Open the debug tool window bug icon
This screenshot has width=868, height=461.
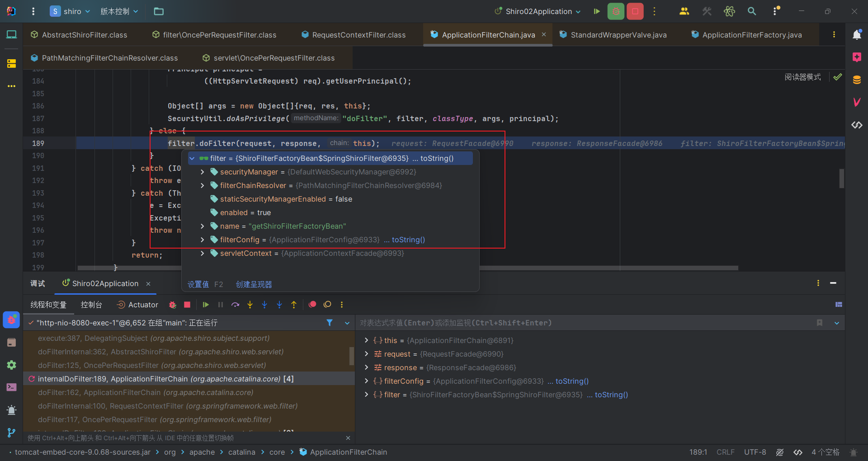tap(11, 320)
